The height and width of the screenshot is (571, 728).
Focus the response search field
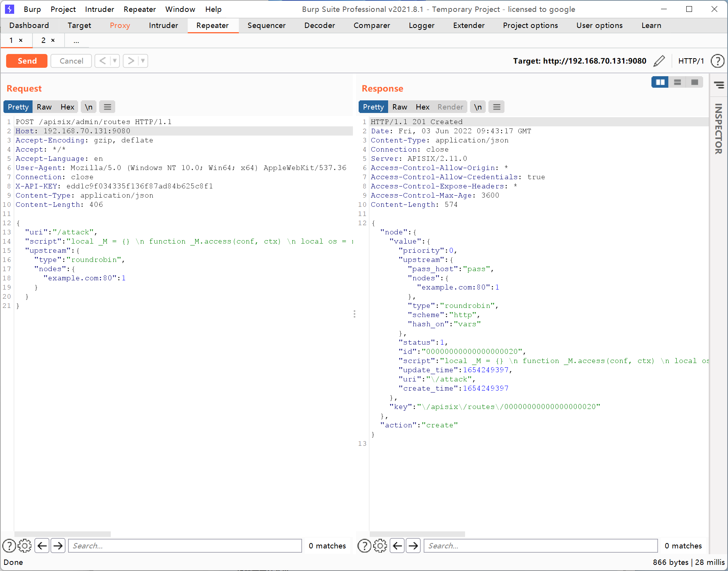pos(540,546)
